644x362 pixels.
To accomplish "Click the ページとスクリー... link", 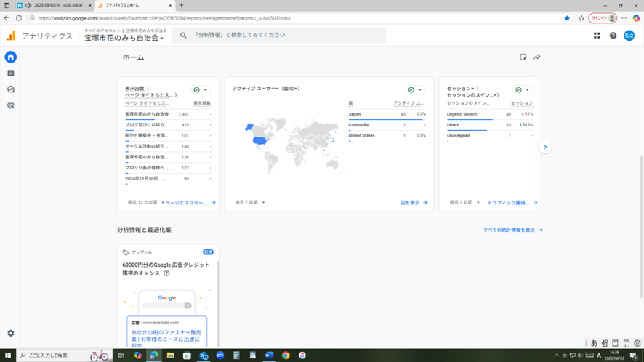I will [x=190, y=203].
